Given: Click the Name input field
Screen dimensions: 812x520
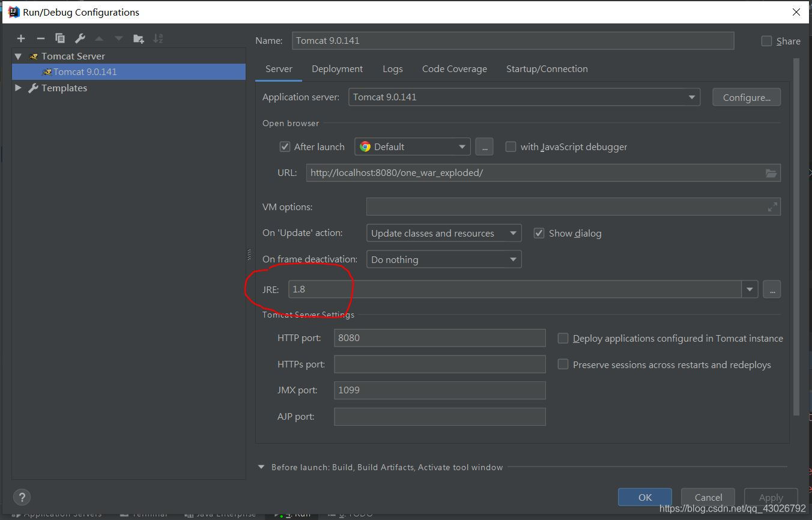Looking at the screenshot, I should pyautogui.click(x=513, y=41).
